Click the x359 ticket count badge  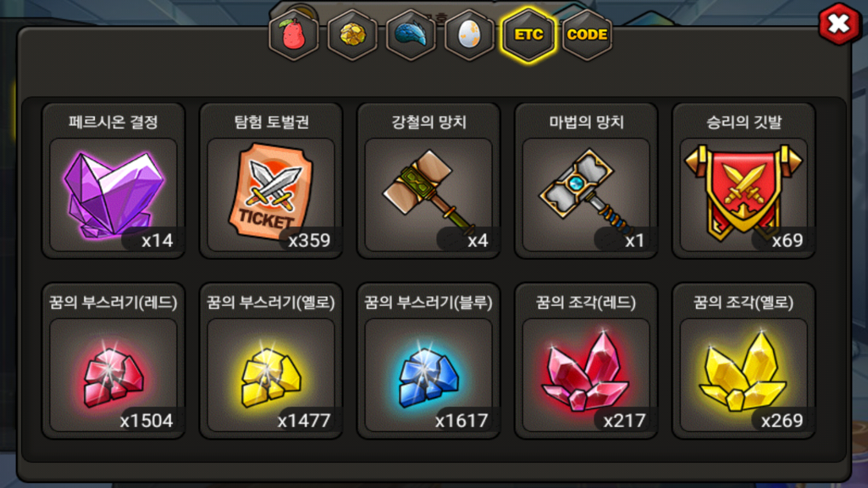coord(310,240)
